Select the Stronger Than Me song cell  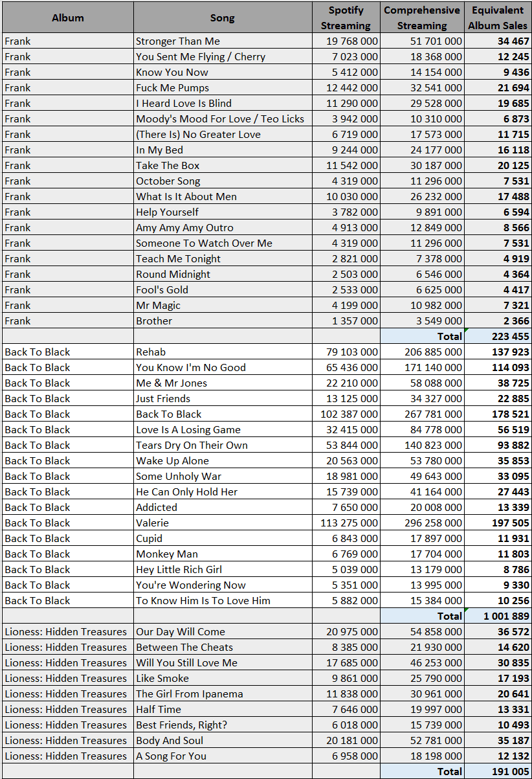click(x=223, y=41)
